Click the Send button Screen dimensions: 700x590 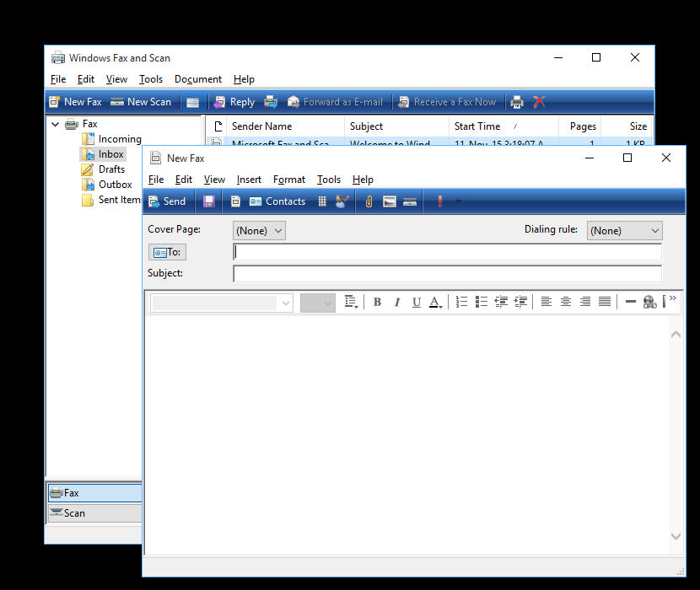click(168, 201)
